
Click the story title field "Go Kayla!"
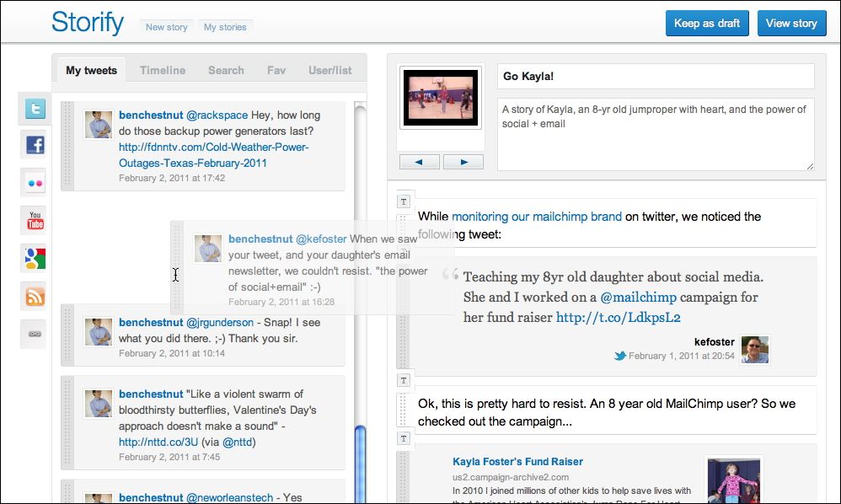[x=656, y=76]
